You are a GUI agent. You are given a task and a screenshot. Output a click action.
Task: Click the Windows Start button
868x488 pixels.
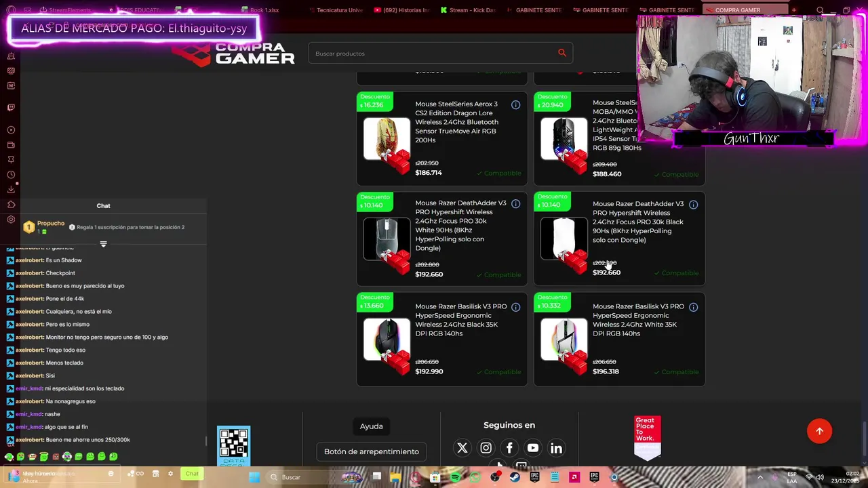pos(254,477)
